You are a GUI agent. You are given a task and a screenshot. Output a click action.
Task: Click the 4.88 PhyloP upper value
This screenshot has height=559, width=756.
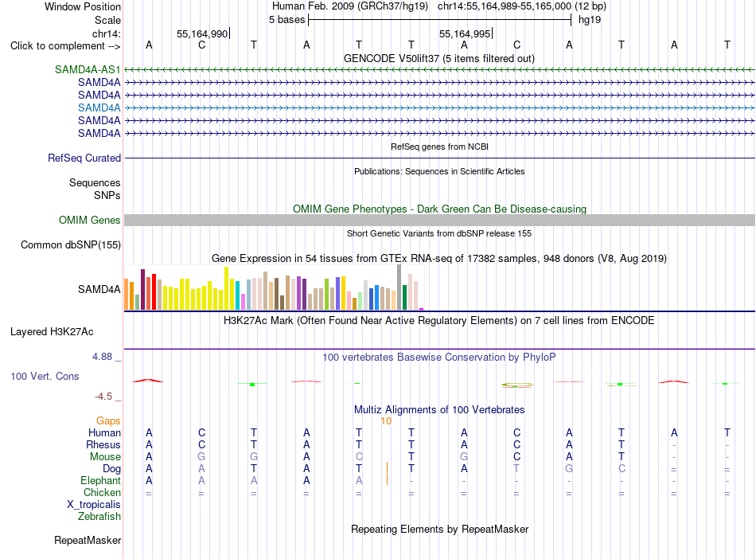(102, 357)
